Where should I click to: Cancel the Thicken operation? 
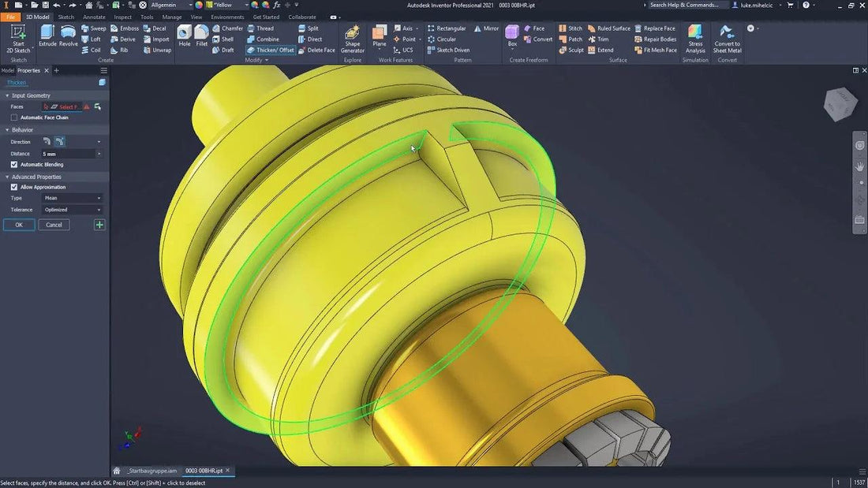pyautogui.click(x=54, y=224)
